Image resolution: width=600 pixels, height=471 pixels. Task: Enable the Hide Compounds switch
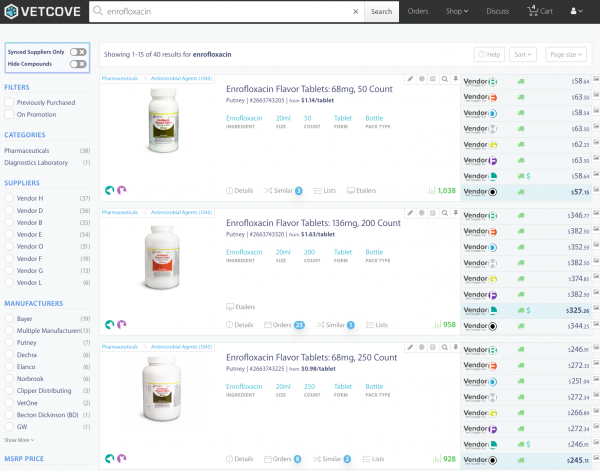(x=78, y=64)
